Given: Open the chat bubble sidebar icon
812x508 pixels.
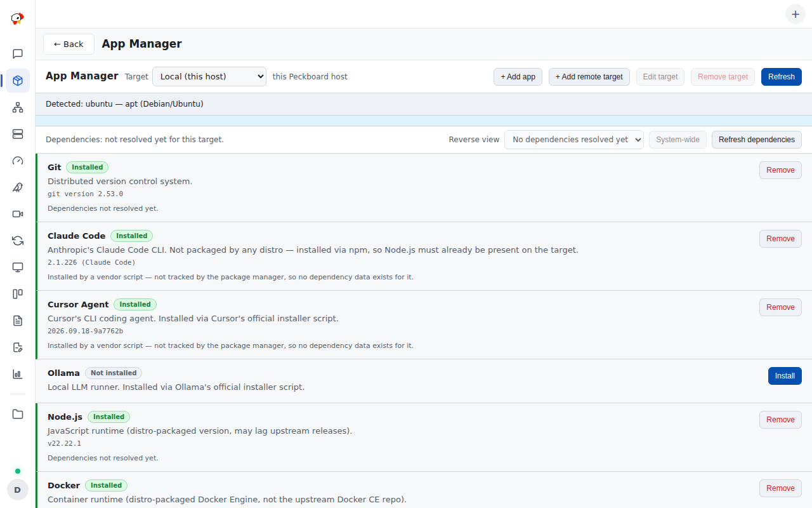Looking at the screenshot, I should 18,54.
